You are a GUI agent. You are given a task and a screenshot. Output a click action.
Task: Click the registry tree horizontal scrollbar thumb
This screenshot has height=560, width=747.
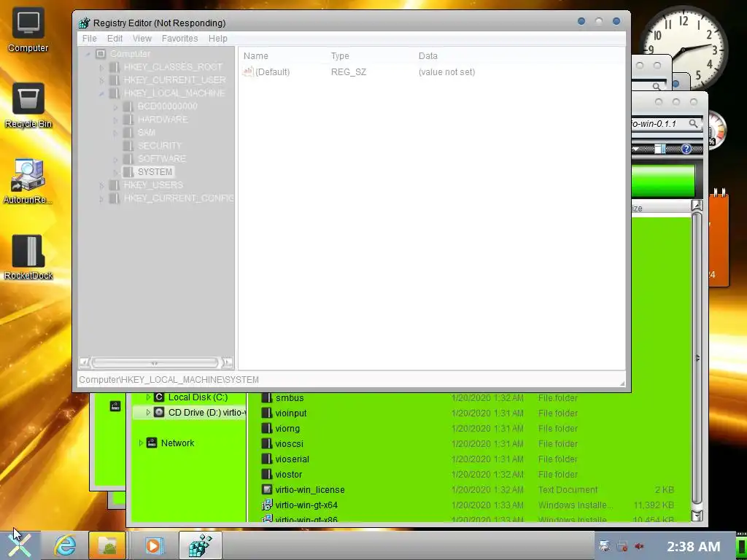click(x=155, y=363)
